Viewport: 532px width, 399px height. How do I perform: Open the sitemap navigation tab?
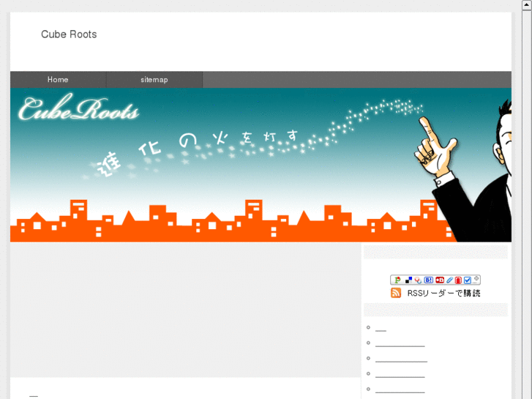tap(154, 80)
